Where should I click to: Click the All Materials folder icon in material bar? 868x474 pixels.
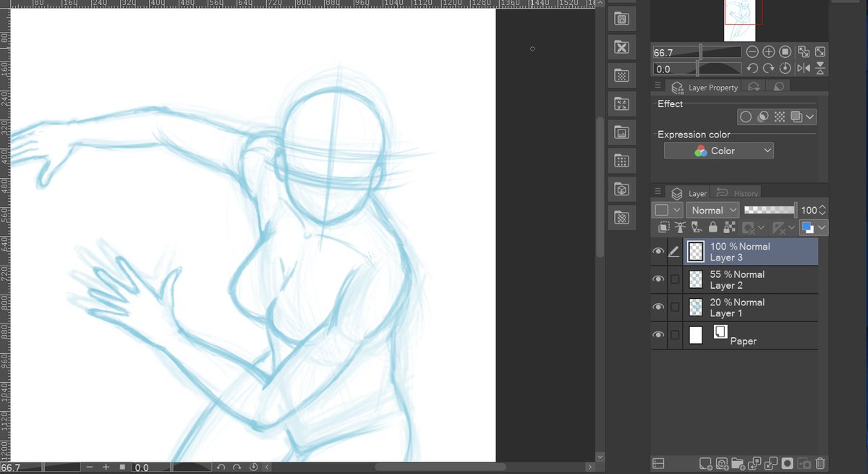[x=621, y=18]
